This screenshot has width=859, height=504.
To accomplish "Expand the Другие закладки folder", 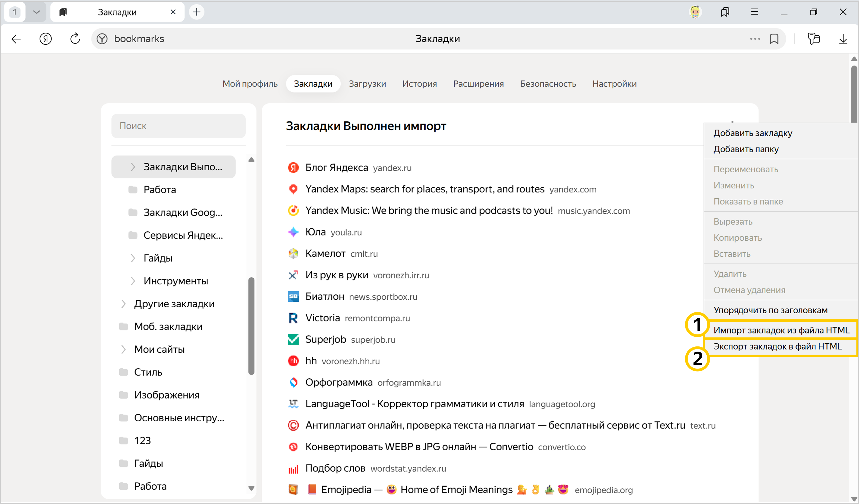I will 123,304.
